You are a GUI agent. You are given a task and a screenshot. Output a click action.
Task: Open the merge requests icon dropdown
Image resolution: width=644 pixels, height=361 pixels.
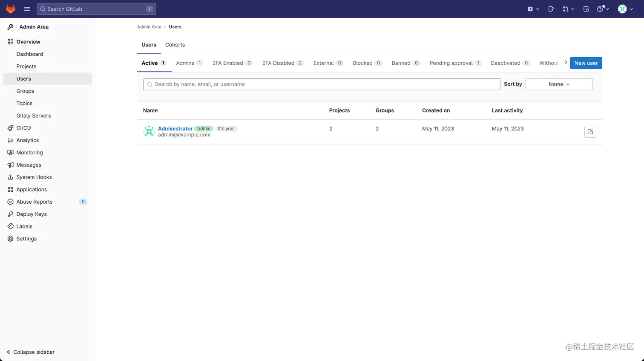click(568, 9)
